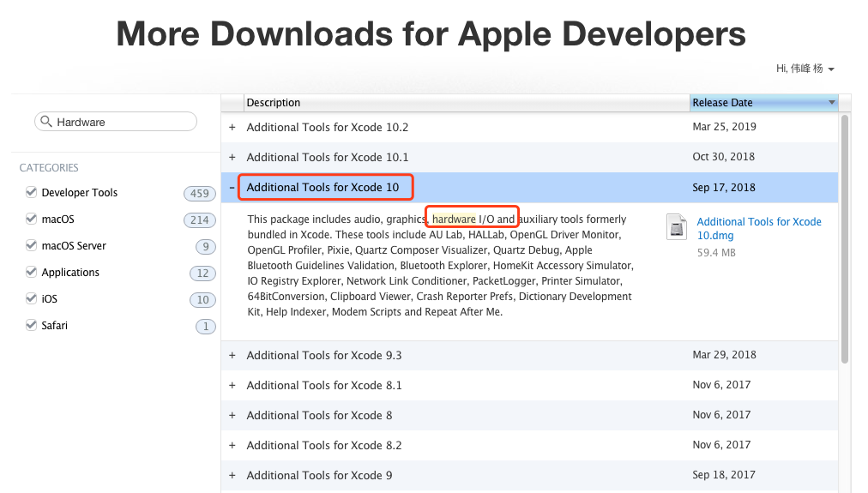
Task: Toggle the Applications checkbox
Action: coord(31,272)
